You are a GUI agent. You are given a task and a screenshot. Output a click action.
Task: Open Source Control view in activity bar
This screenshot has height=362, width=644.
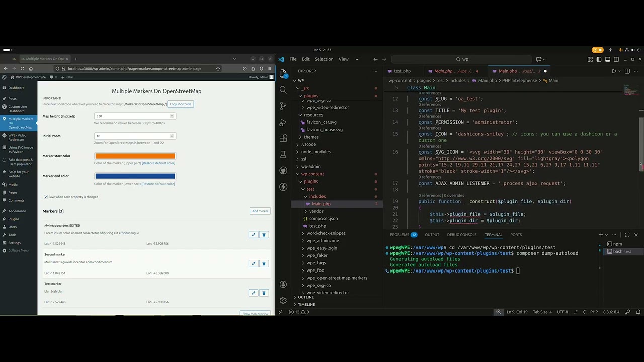pos(283,106)
